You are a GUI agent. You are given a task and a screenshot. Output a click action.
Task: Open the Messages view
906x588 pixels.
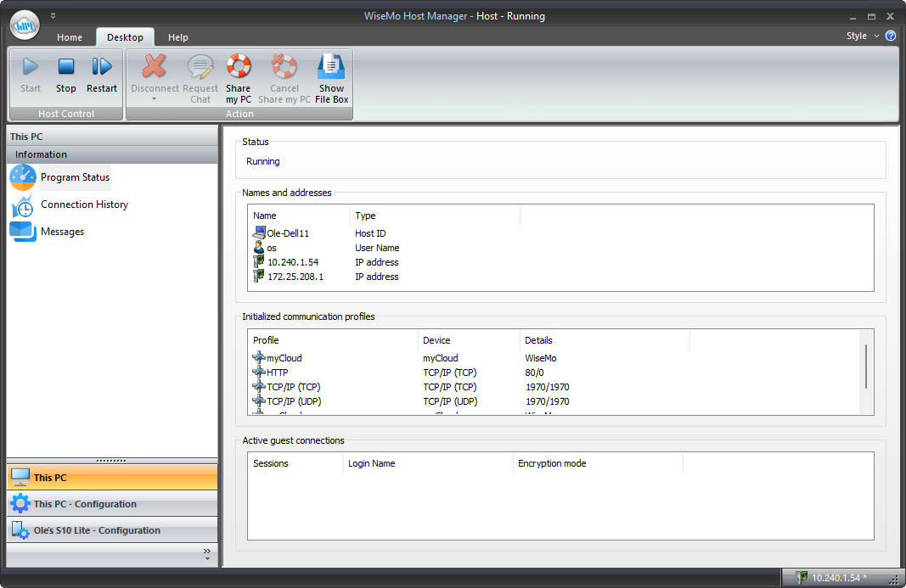(62, 231)
